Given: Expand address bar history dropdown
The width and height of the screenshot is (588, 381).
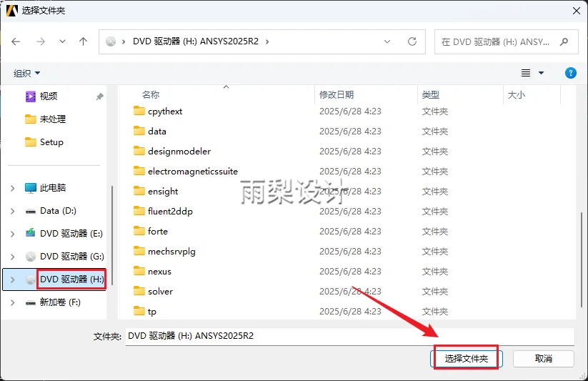Looking at the screenshot, I should coord(387,41).
